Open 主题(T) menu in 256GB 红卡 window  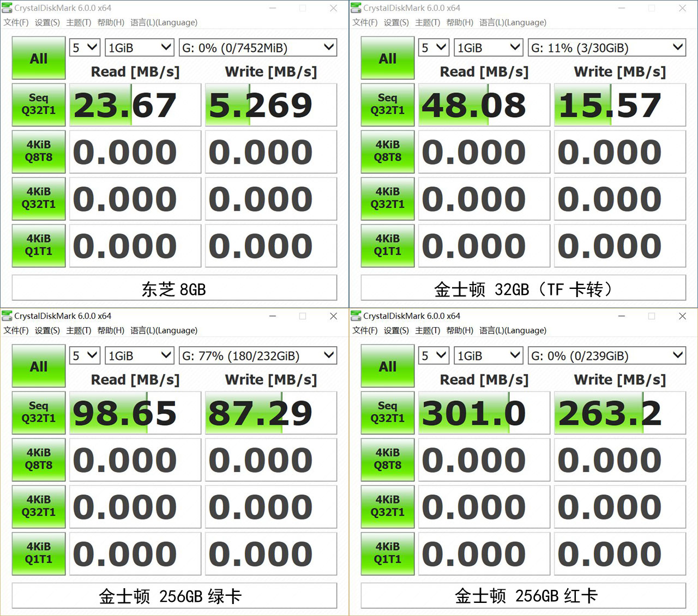(428, 330)
